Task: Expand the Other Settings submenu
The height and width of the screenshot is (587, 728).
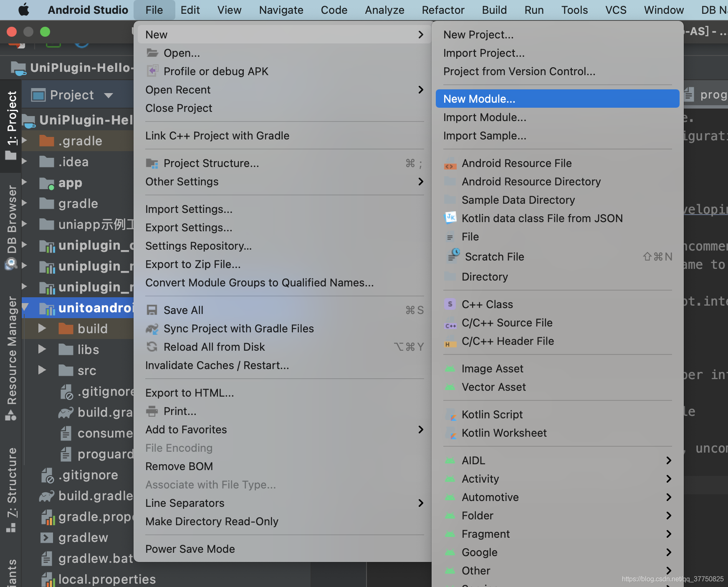Action: point(420,182)
